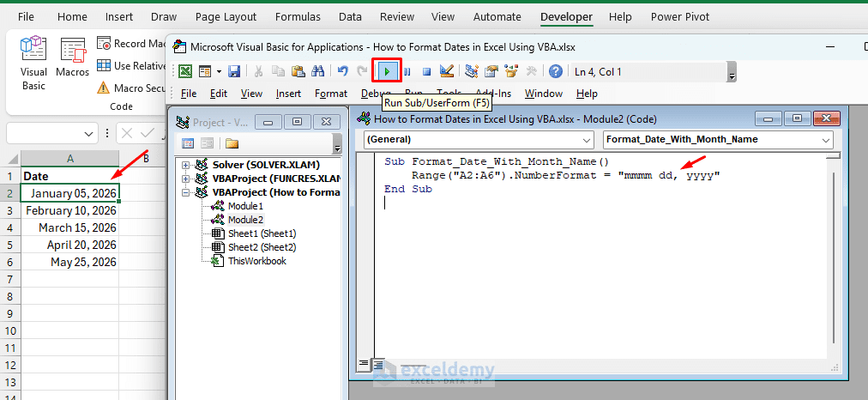868x400 pixels.
Task: Click Full Module View button at code window bottom
Action: [378, 364]
